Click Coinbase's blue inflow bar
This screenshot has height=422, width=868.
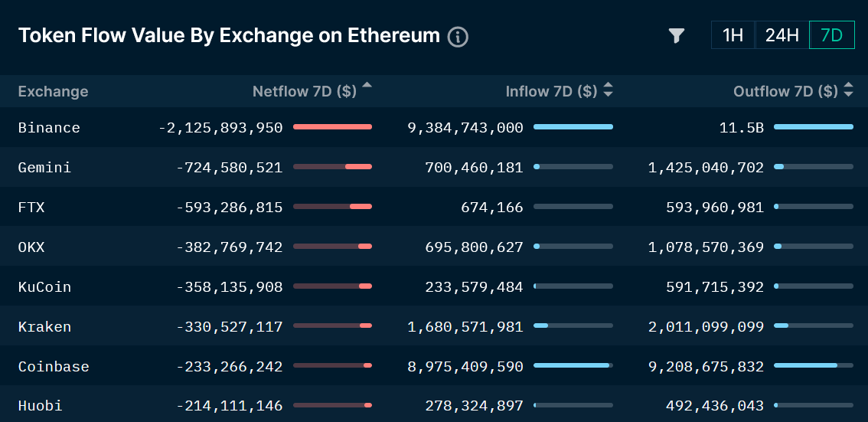click(x=573, y=366)
